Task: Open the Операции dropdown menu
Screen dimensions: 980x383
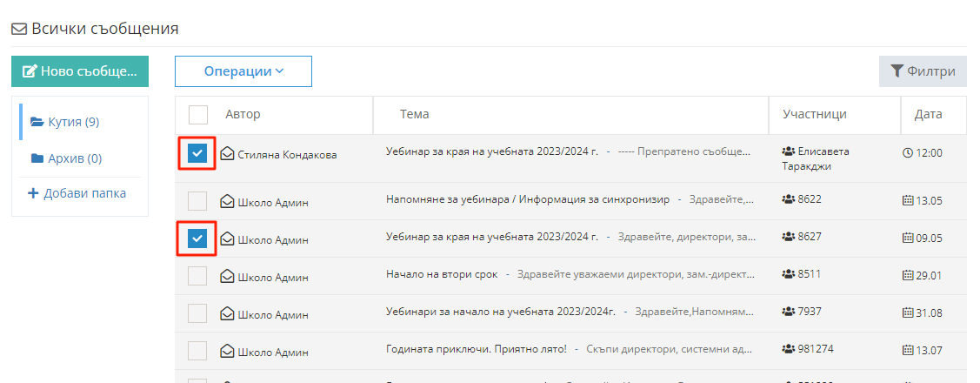Action: pos(243,71)
